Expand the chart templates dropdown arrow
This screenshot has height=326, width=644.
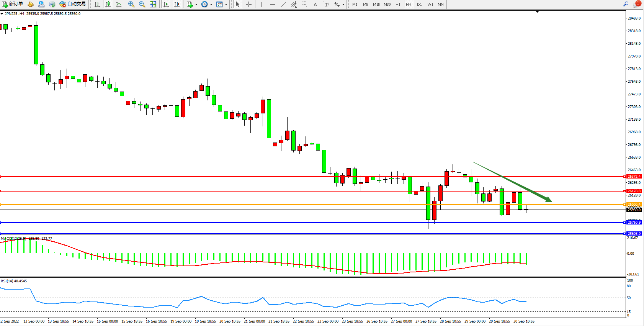(226, 4)
